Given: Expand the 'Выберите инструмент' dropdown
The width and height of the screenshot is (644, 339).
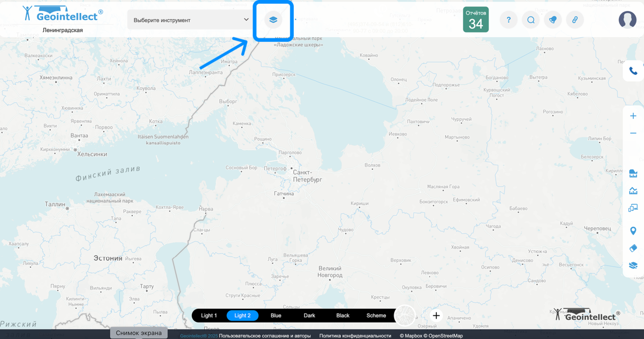Looking at the screenshot, I should point(191,20).
